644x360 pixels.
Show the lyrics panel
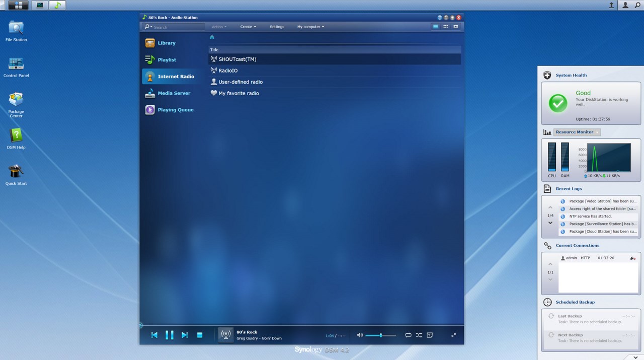430,335
